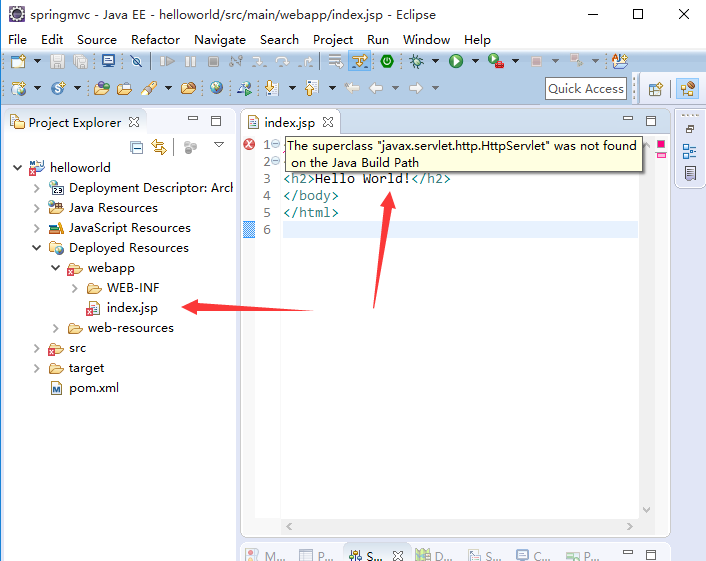This screenshot has width=706, height=561.
Task: Open the Project Explorer view menu arrow
Action: pos(219,145)
